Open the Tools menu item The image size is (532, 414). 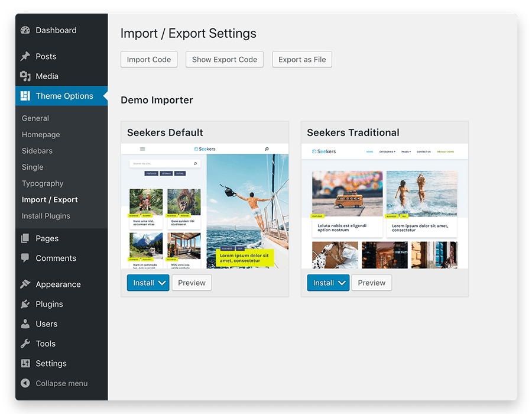(x=61, y=344)
